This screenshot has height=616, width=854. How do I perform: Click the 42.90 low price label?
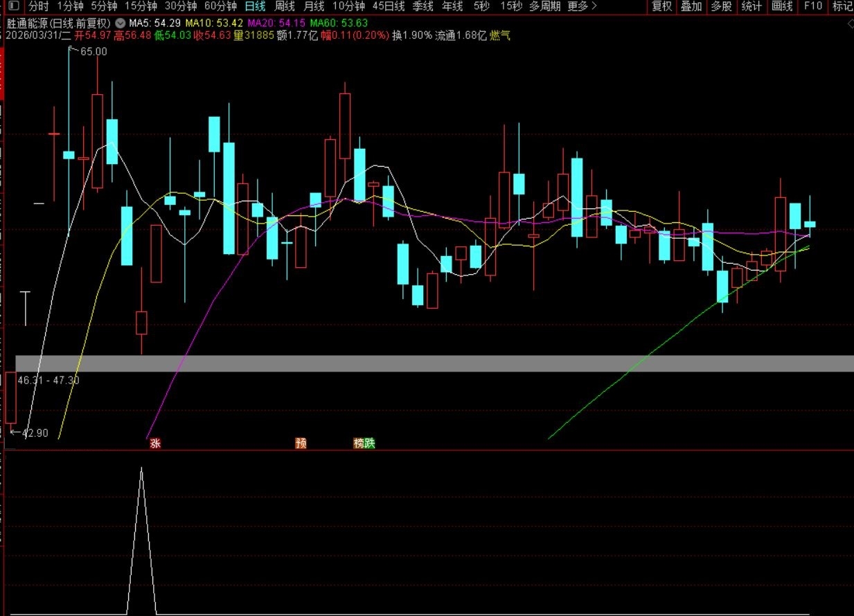[35, 433]
